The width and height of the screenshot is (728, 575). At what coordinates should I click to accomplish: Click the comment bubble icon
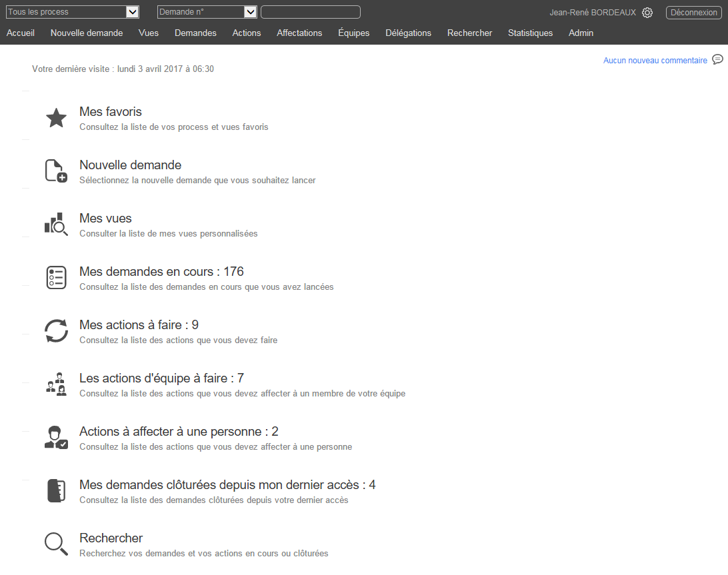point(717,59)
